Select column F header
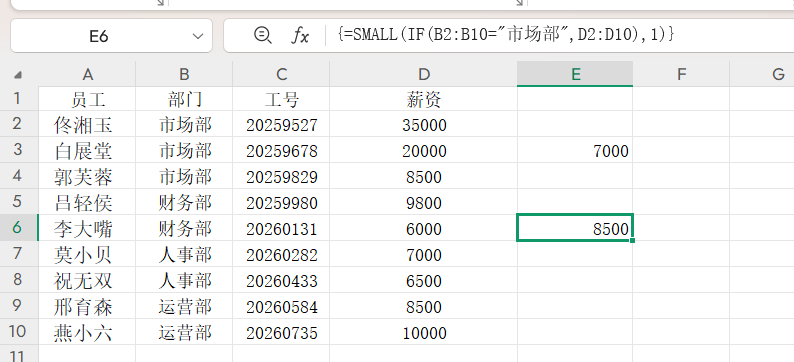Viewport: 794px width, 362px height. pyautogui.click(x=681, y=74)
